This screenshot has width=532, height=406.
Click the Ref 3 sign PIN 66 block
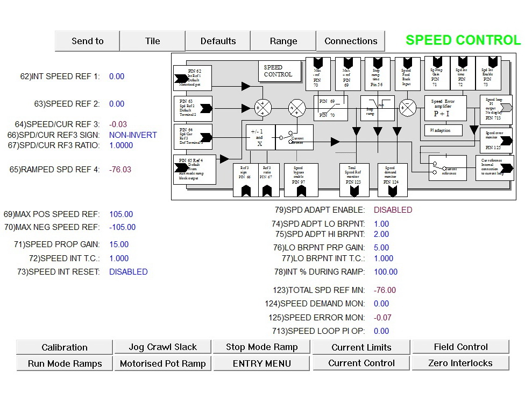246,180
